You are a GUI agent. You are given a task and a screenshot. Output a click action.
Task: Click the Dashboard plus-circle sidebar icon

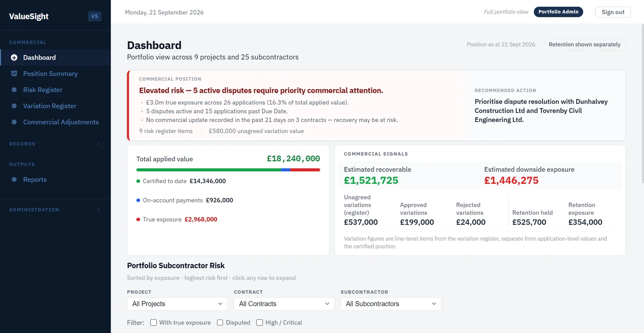coord(14,58)
